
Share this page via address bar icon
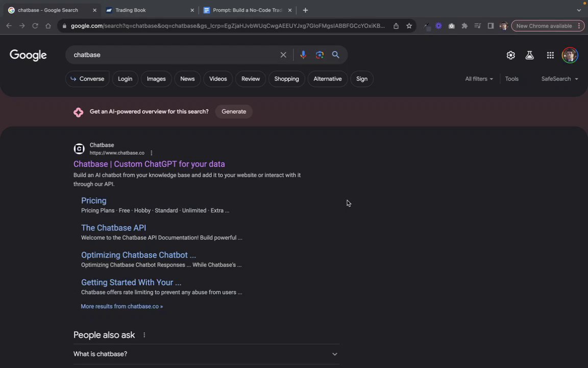[x=396, y=26]
